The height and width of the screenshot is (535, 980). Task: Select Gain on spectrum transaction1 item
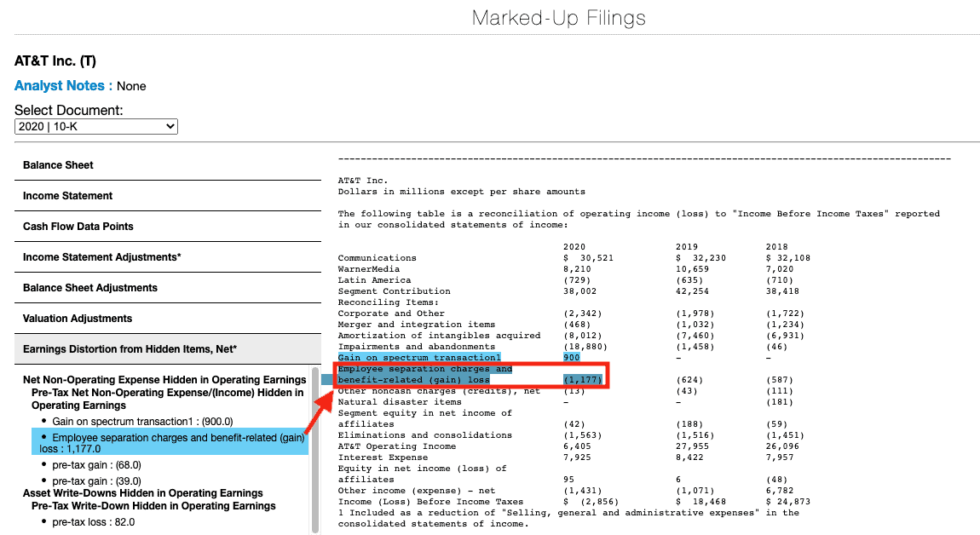pyautogui.click(x=142, y=421)
